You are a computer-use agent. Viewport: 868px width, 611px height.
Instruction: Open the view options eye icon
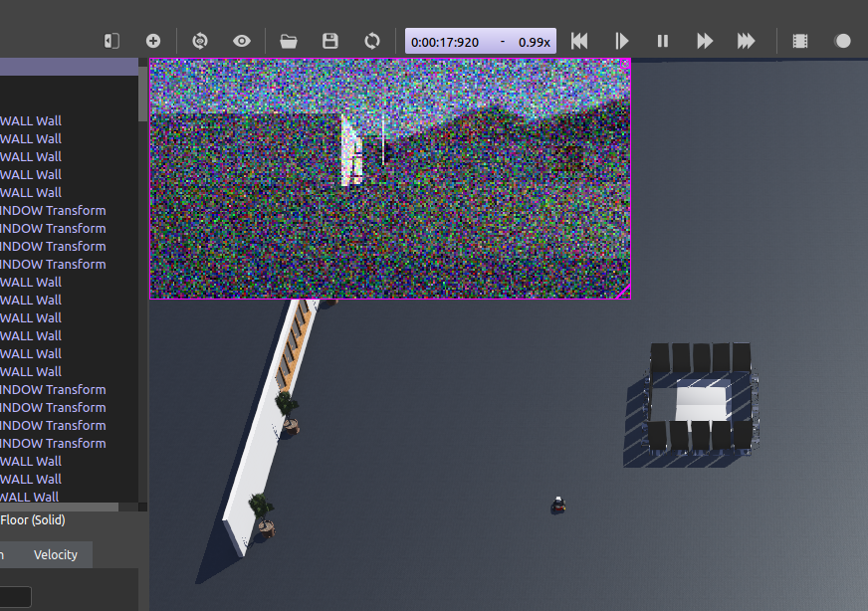pyautogui.click(x=242, y=41)
